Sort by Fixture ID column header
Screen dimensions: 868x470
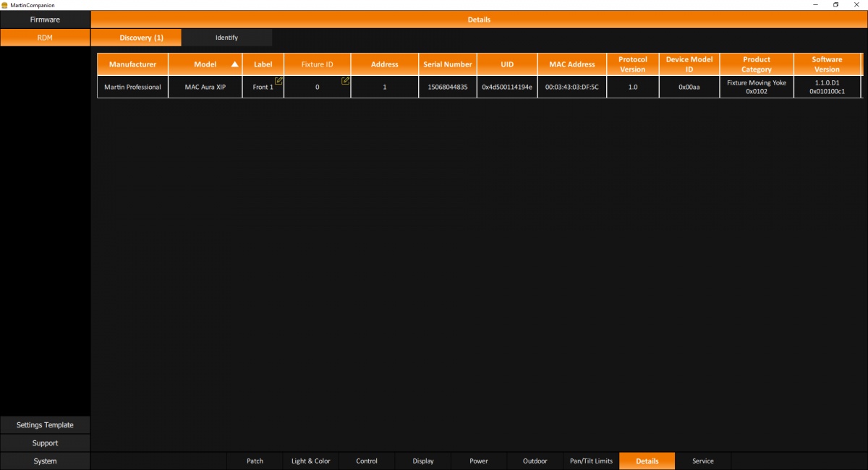318,64
